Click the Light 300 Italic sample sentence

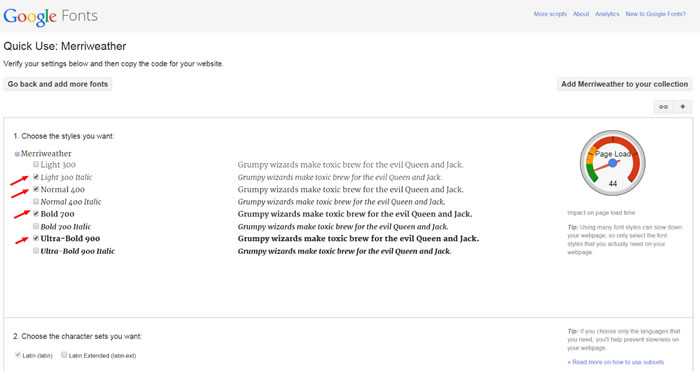pyautogui.click(x=340, y=177)
